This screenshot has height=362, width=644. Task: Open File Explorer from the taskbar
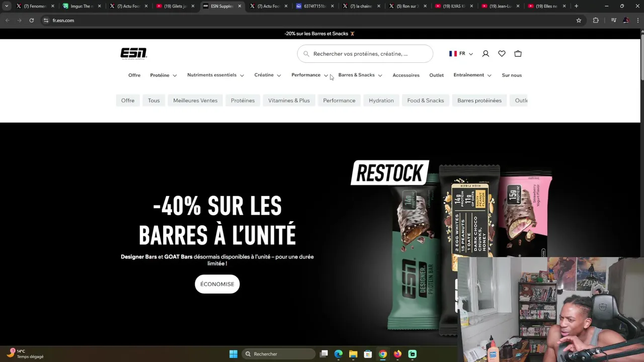tap(353, 354)
